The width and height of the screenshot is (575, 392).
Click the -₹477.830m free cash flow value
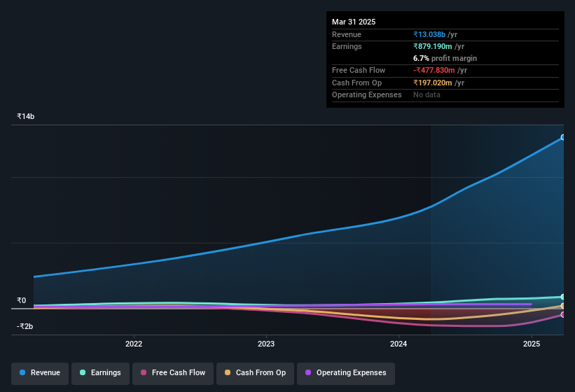(434, 70)
